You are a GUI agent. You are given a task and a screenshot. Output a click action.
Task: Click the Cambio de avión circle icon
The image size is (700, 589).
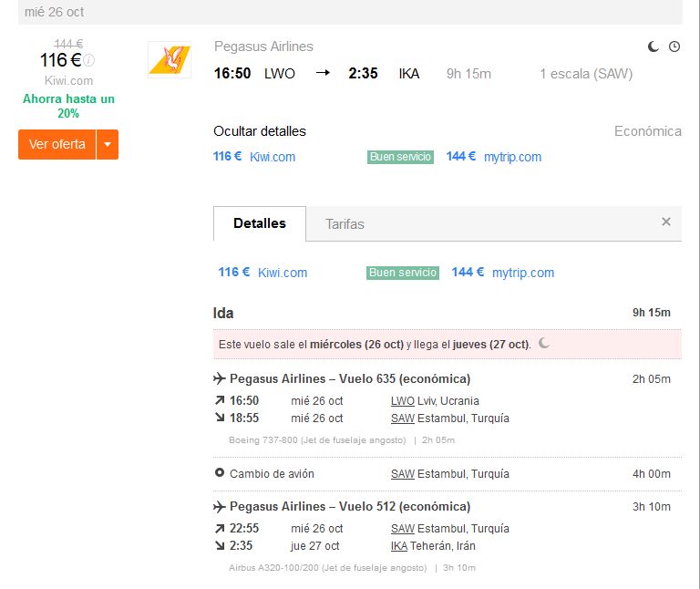pos(219,472)
